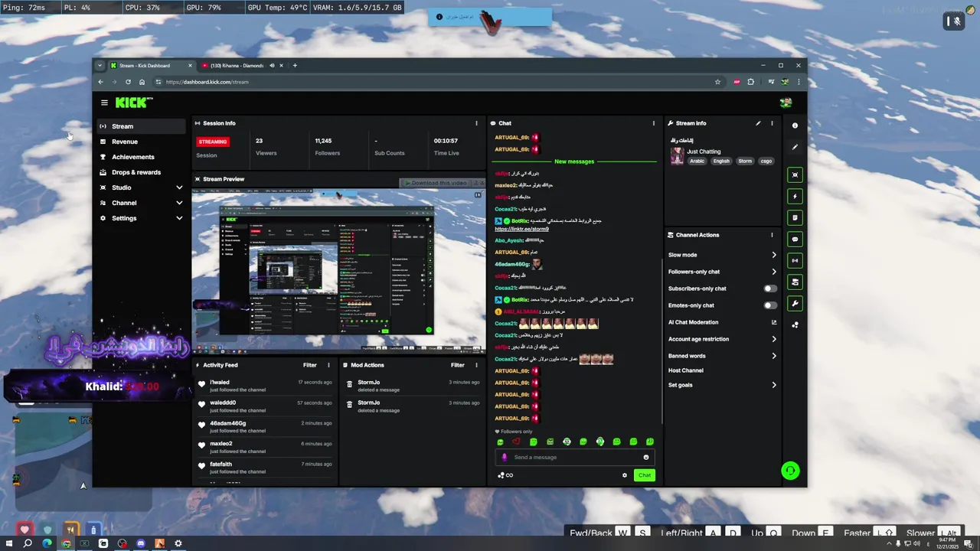Mute the Rihanna tab audio
Image resolution: width=980 pixels, height=551 pixels.
click(x=272, y=66)
